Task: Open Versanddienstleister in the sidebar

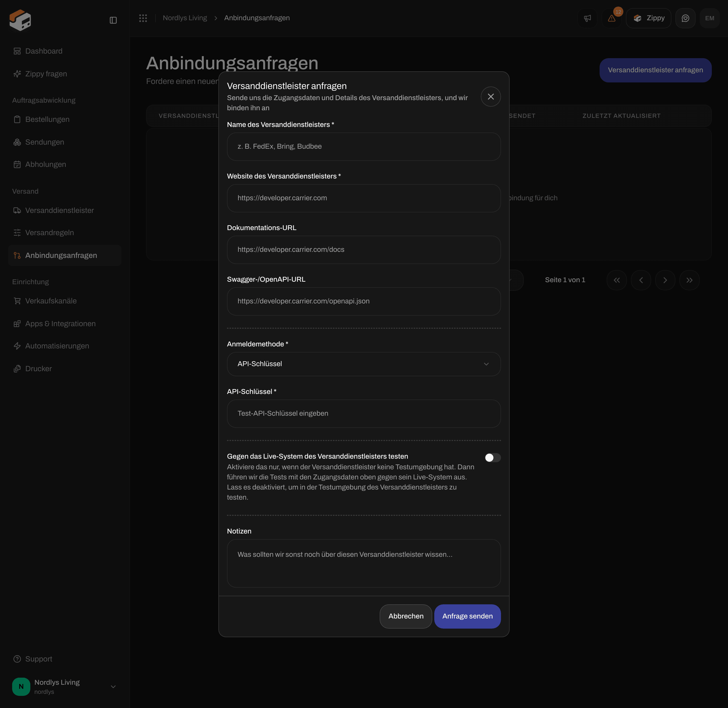Action: [65, 210]
